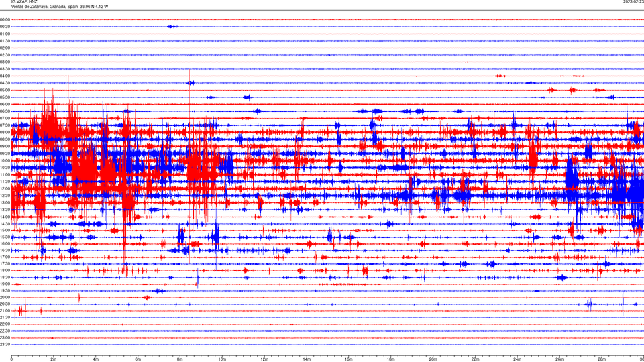Viewport: 644px width, 362px height.
Task: Select the 18:30 time row label
Action: (x=5, y=278)
